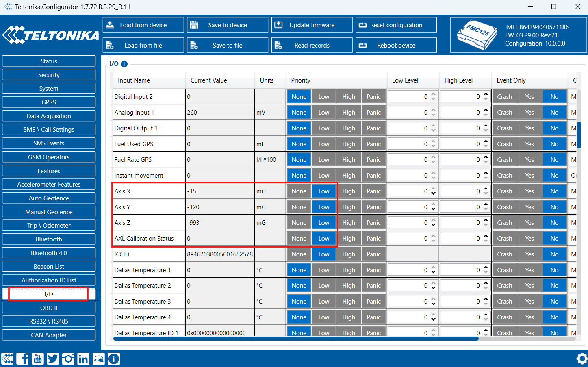Click the info icon beside I/O heading

124,64
